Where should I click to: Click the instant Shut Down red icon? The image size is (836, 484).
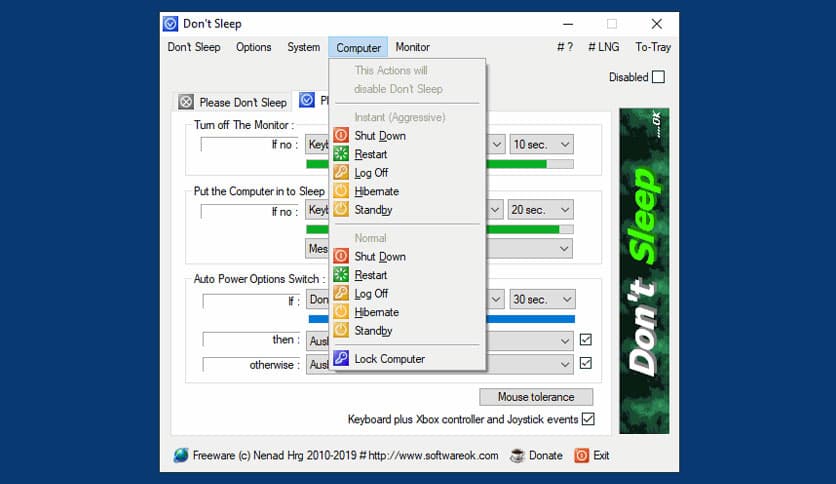341,135
